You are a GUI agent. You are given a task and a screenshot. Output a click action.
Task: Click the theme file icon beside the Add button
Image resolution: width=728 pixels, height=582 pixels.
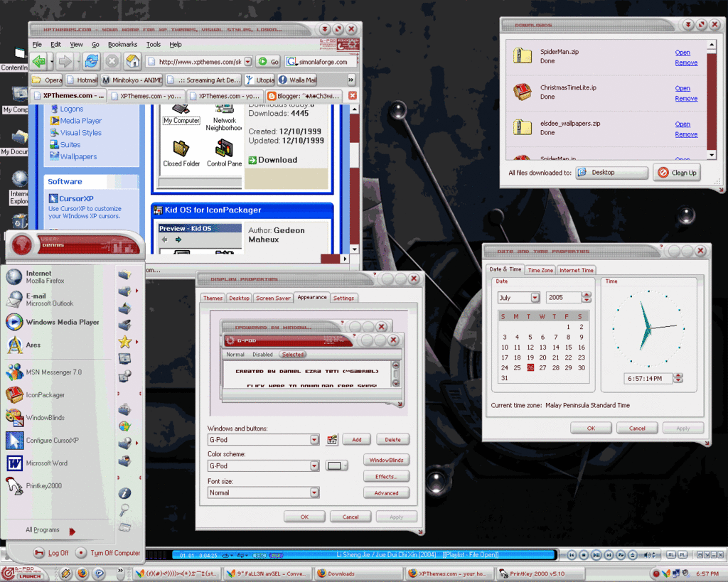pyautogui.click(x=332, y=439)
